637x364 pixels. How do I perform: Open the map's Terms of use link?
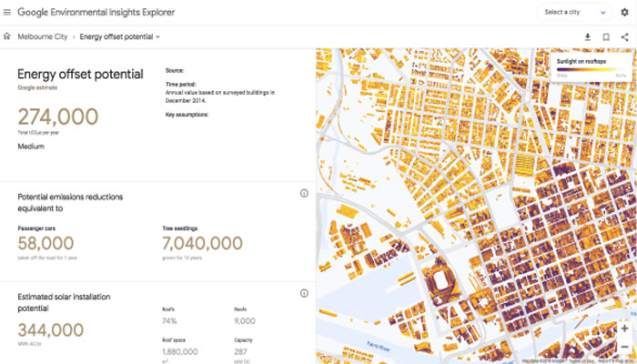tap(578, 360)
